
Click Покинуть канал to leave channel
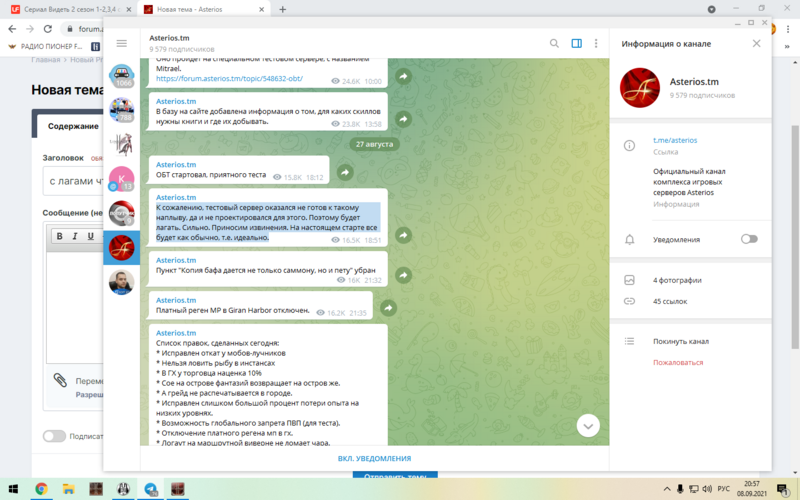[681, 341]
